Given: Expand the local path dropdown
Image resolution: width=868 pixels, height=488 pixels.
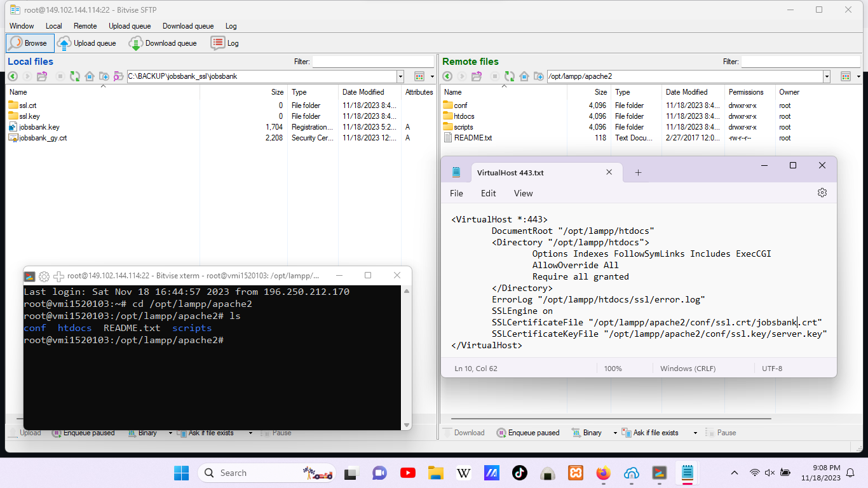Looking at the screenshot, I should tap(400, 76).
